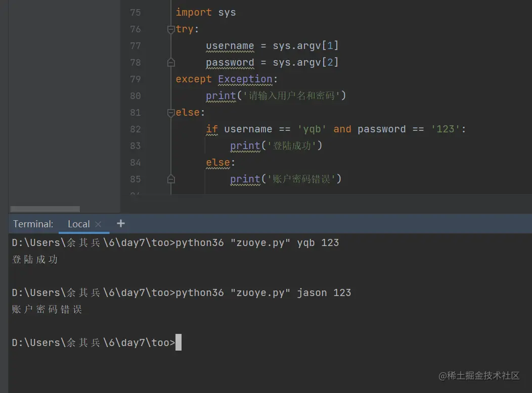Click 'sys.argv[2]' expression
Viewport: 532px width, 393px height.
point(305,62)
